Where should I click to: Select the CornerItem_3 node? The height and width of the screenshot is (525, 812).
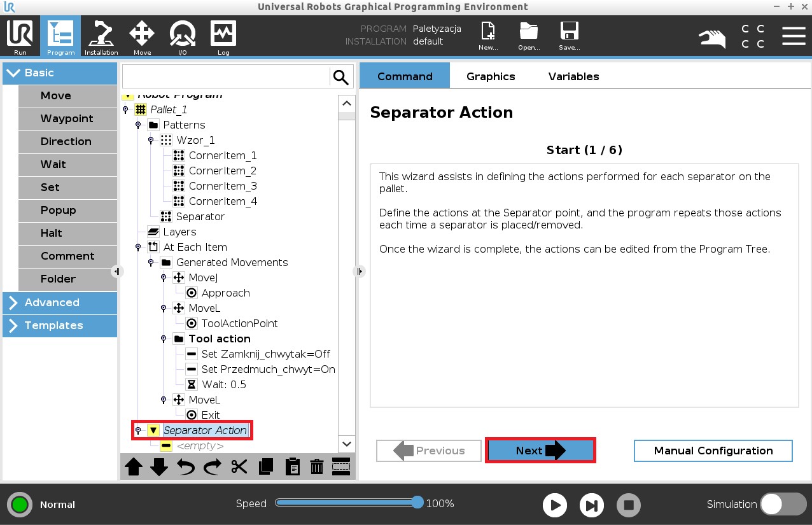(x=223, y=186)
